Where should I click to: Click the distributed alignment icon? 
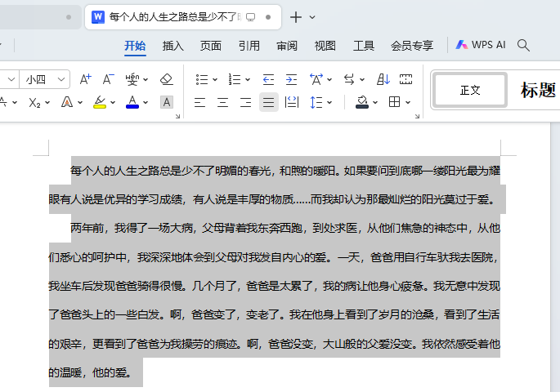[291, 102]
